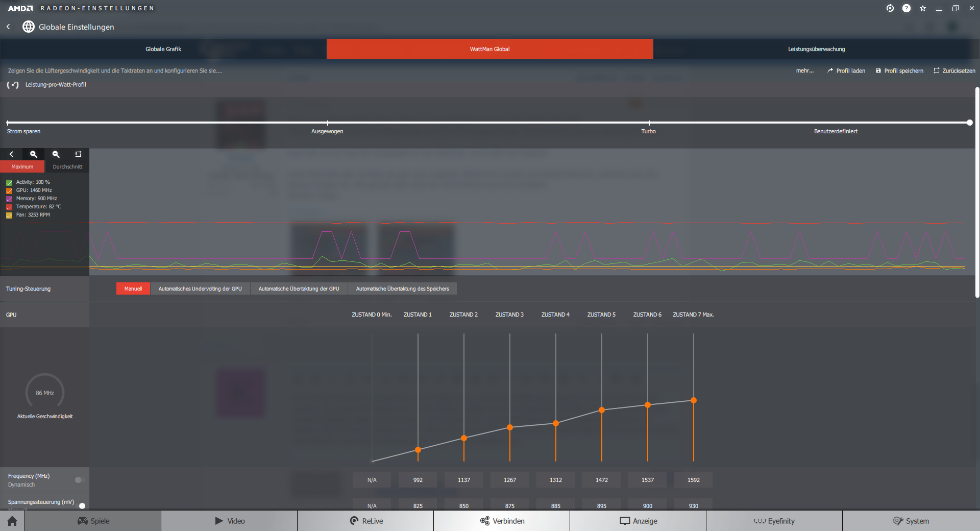Select Automatische Übertaktung des Speichers

[402, 289]
